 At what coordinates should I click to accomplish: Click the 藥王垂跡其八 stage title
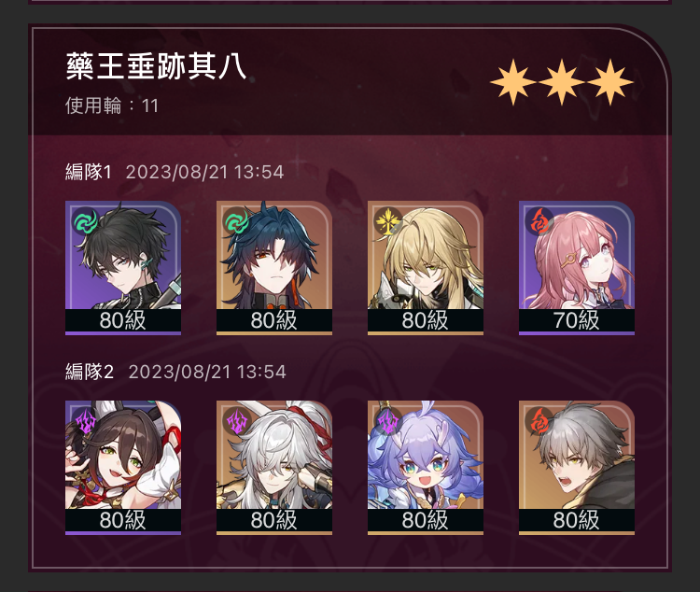pyautogui.click(x=156, y=66)
